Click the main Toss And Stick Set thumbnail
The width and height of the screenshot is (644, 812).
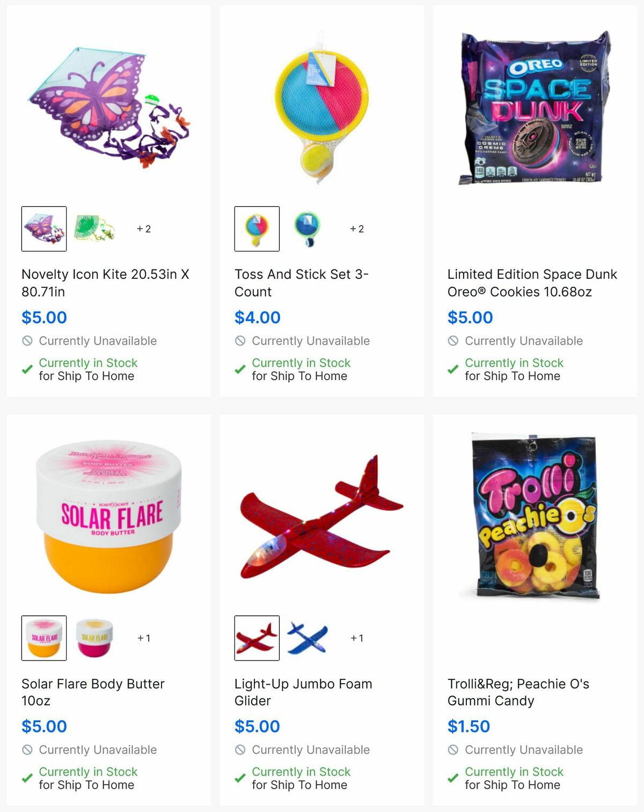tap(257, 228)
